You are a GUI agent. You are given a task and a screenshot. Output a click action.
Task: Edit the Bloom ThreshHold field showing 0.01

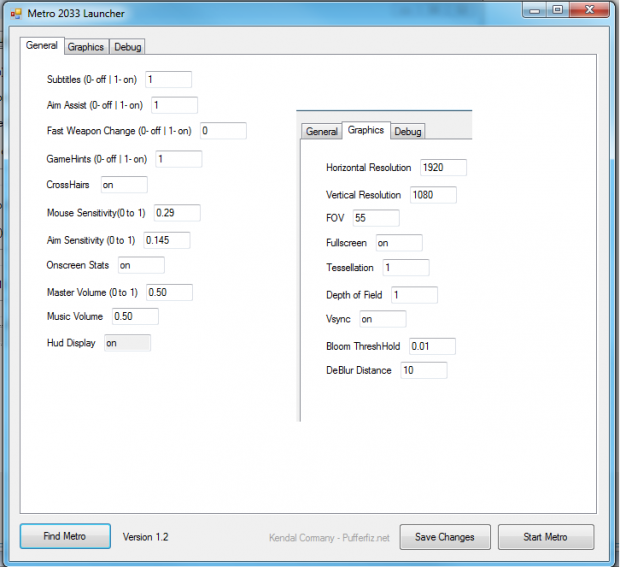pyautogui.click(x=432, y=346)
